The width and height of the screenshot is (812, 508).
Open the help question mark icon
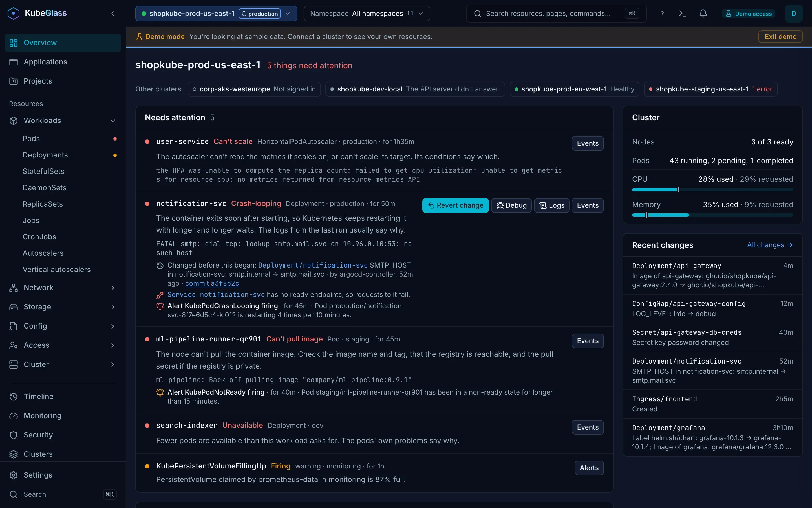(x=662, y=14)
